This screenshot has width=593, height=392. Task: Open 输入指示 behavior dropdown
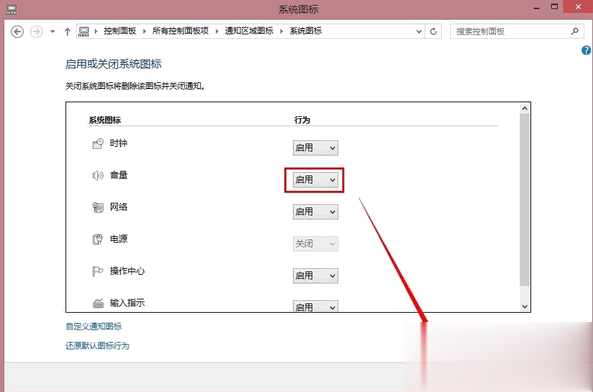point(315,306)
